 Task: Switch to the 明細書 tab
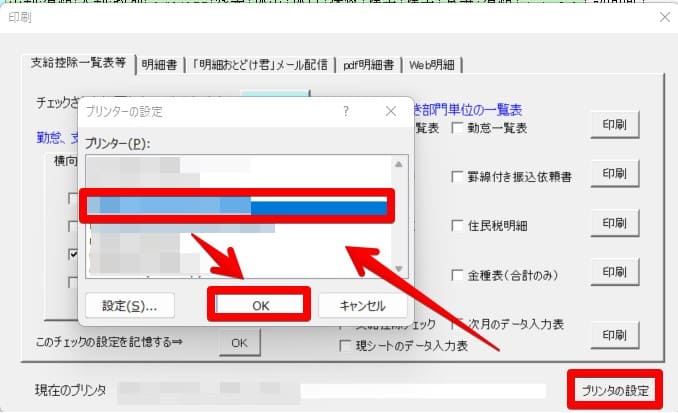coord(159,65)
